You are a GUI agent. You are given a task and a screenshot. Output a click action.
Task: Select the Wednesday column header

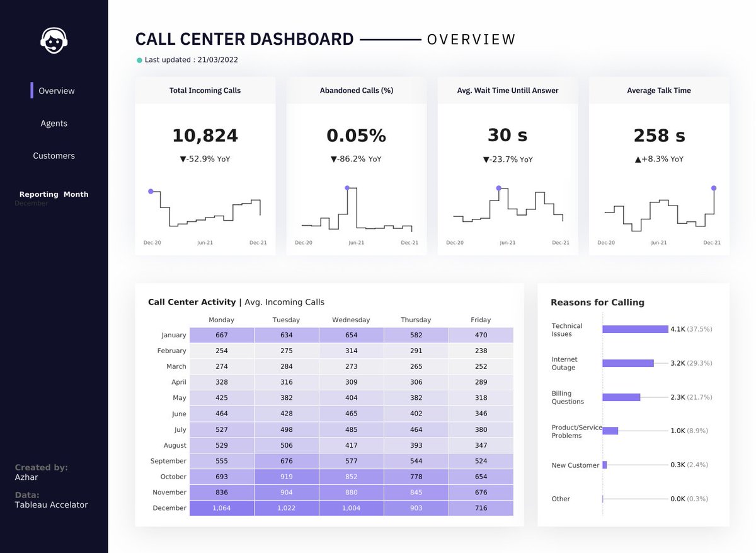[x=351, y=320]
